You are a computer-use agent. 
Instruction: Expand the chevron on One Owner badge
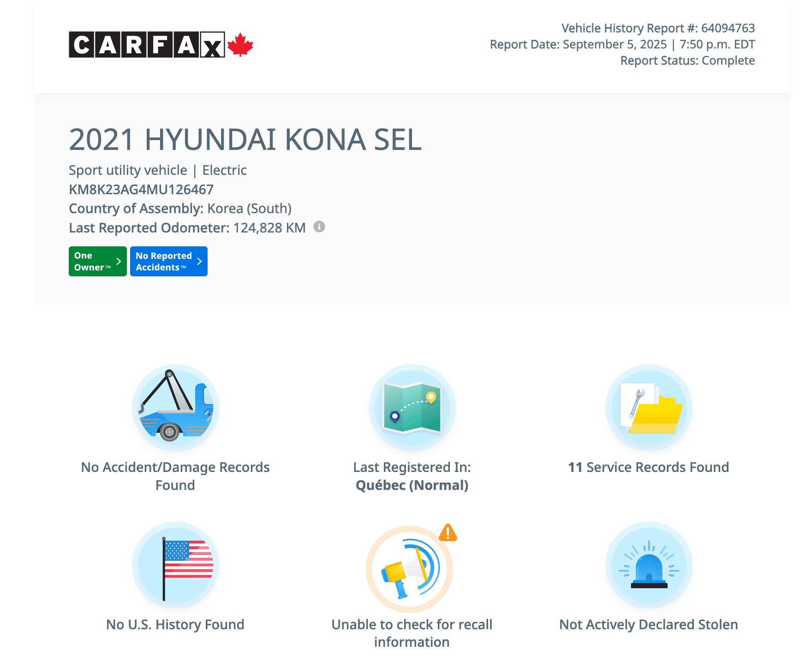[119, 262]
